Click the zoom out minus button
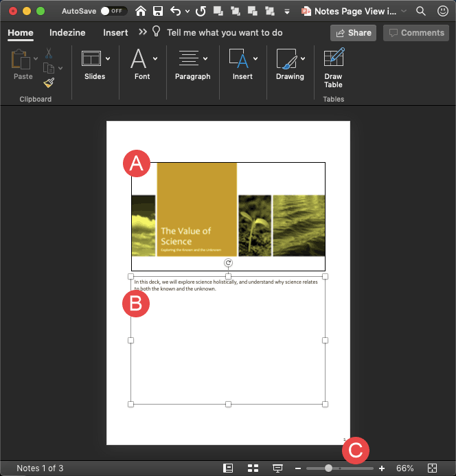This screenshot has height=476, width=456. click(298, 468)
